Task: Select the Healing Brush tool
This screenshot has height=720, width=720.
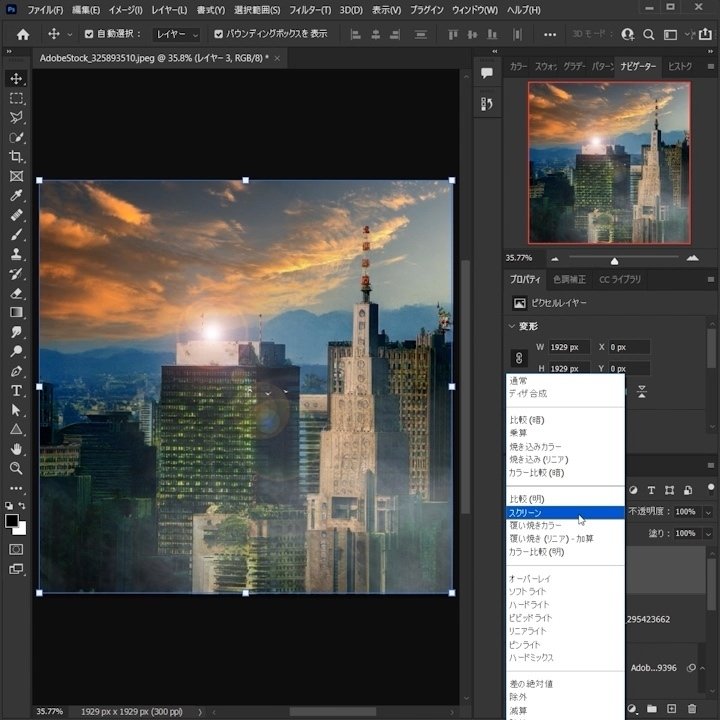Action: click(16, 215)
